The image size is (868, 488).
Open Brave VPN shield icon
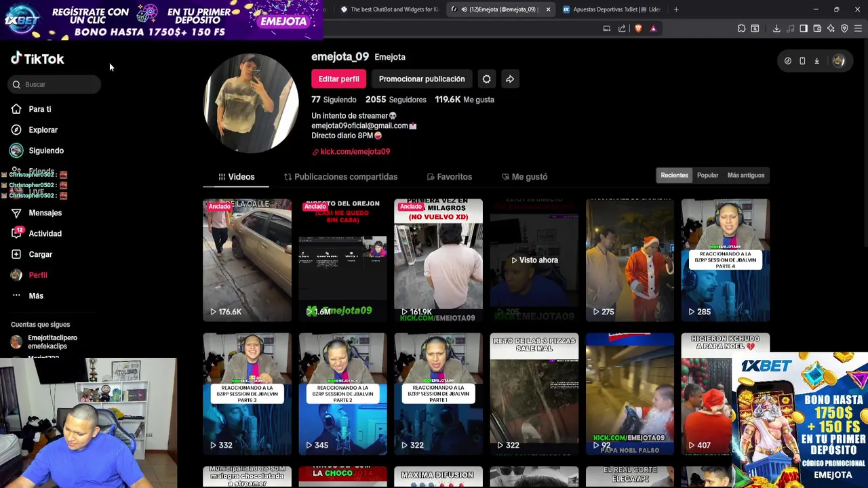844,28
